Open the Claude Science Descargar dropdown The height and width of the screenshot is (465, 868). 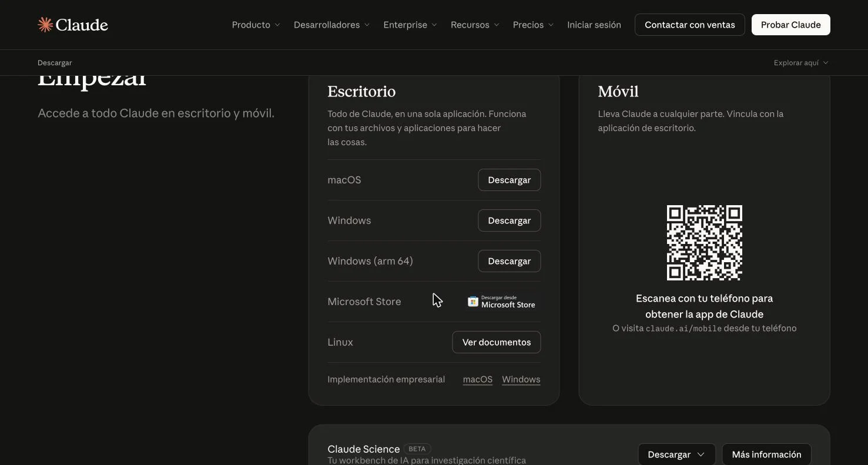tap(676, 454)
